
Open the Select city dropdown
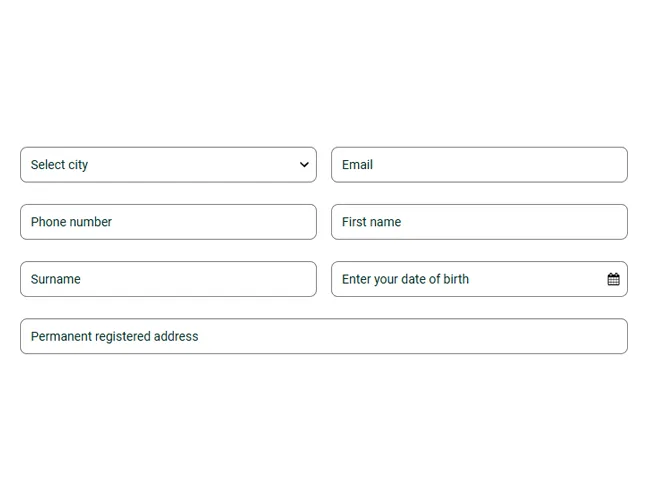(168, 165)
